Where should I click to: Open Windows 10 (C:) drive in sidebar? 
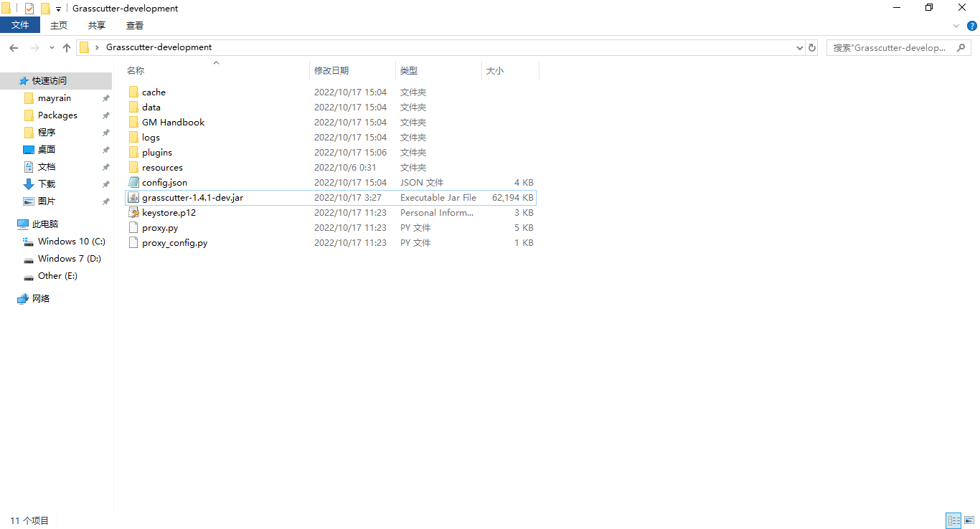71,242
